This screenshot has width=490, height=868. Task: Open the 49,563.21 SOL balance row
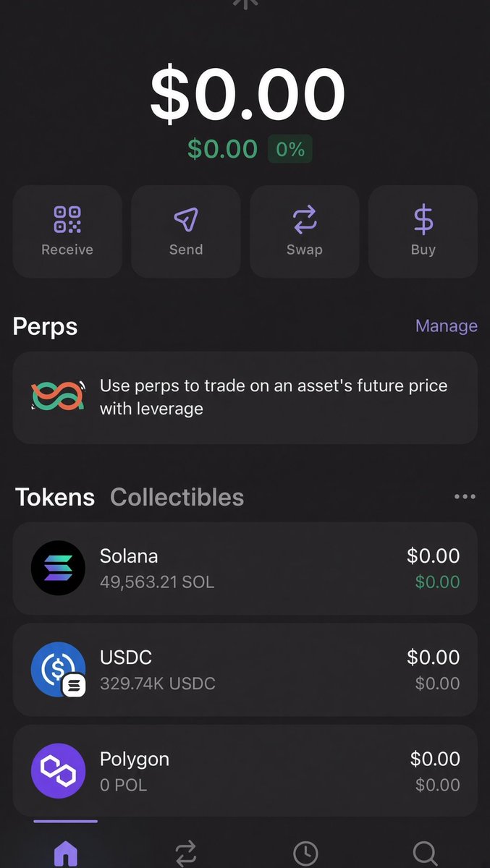coord(245,569)
